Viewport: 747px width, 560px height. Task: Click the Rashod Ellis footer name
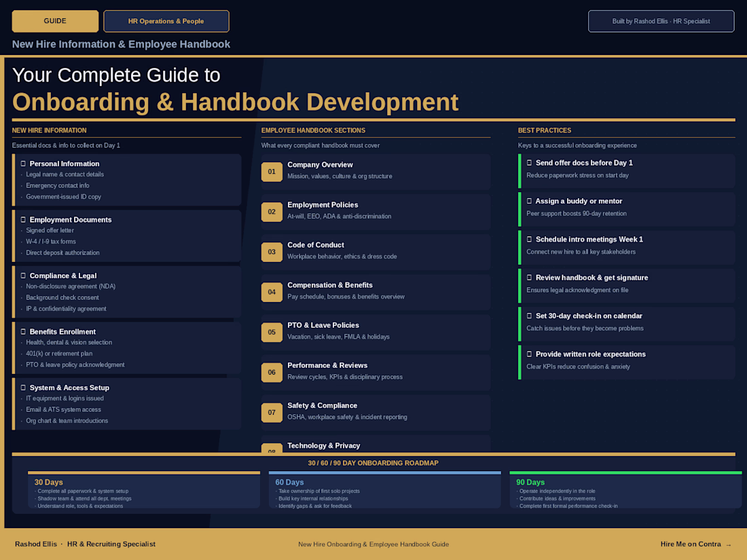tap(36, 544)
